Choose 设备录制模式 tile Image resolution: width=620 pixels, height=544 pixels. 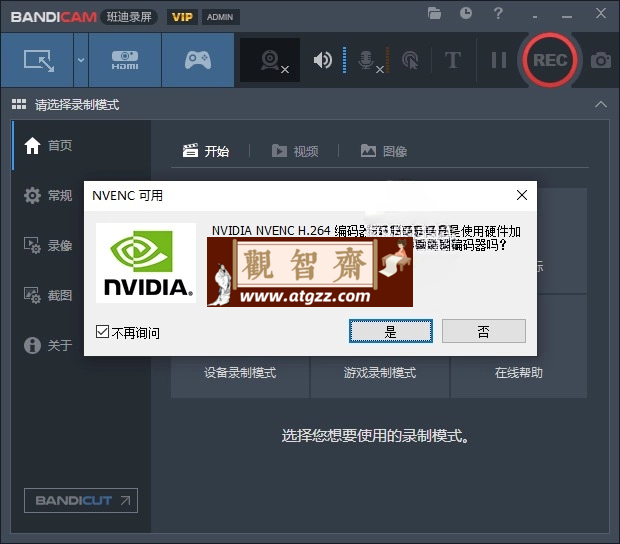point(240,372)
